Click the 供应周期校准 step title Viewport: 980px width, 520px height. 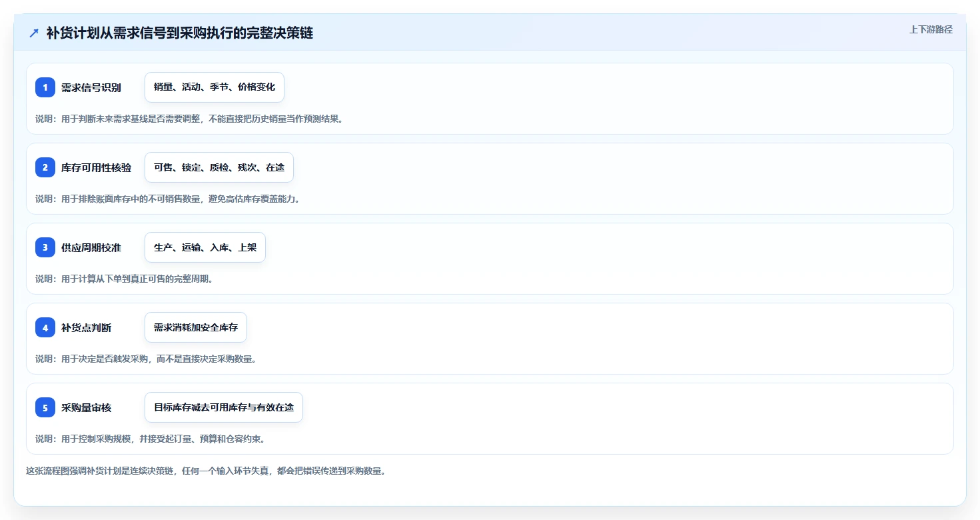91,247
